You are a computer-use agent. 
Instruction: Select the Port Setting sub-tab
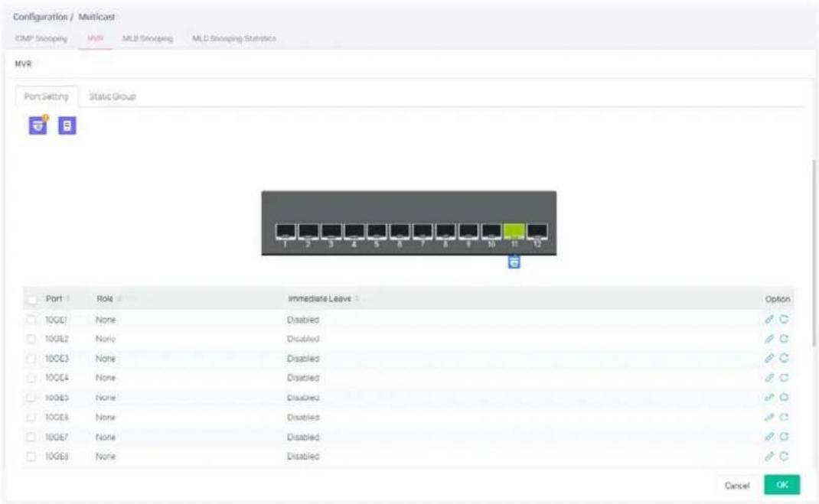point(47,96)
